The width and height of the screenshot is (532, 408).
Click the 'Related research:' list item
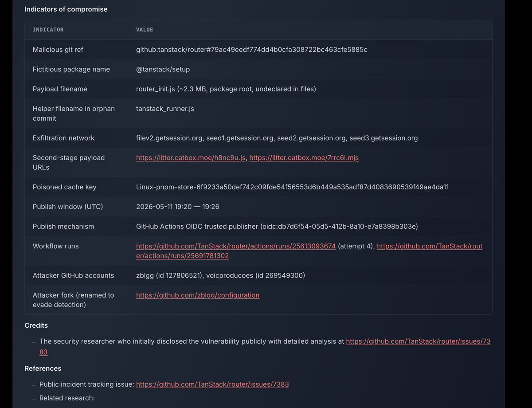67,398
